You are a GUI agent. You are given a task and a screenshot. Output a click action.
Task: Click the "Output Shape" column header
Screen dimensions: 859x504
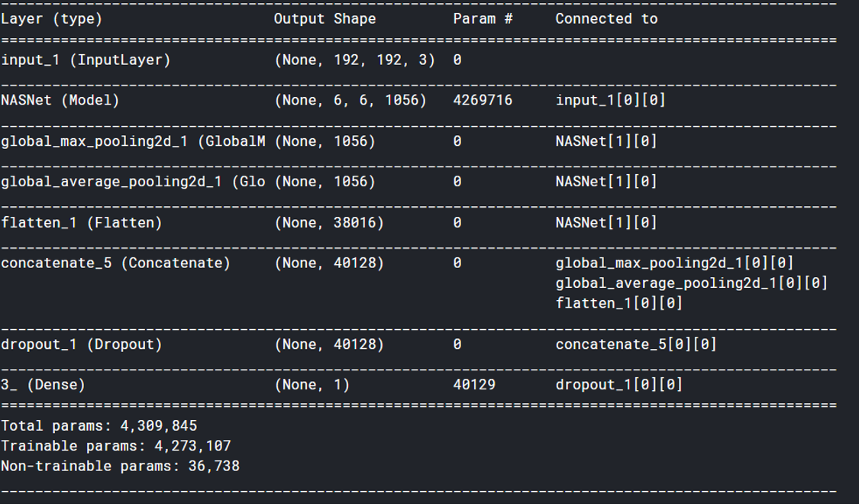click(x=325, y=19)
